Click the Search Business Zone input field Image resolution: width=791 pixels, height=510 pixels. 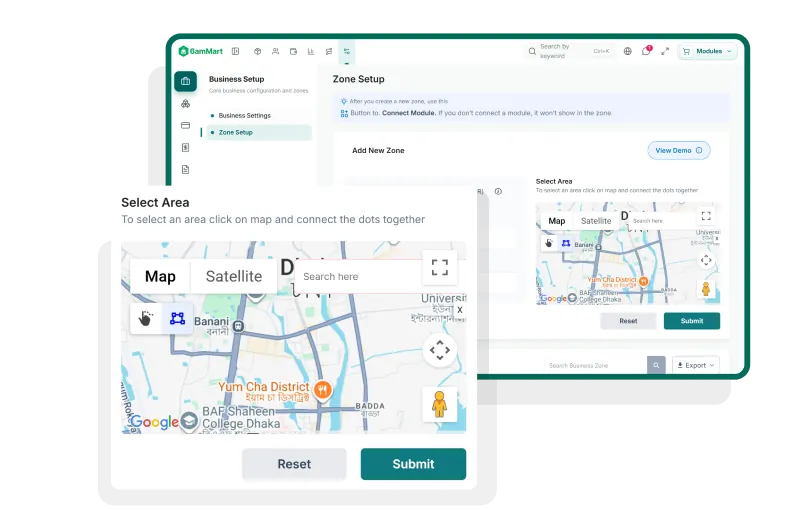tap(595, 365)
